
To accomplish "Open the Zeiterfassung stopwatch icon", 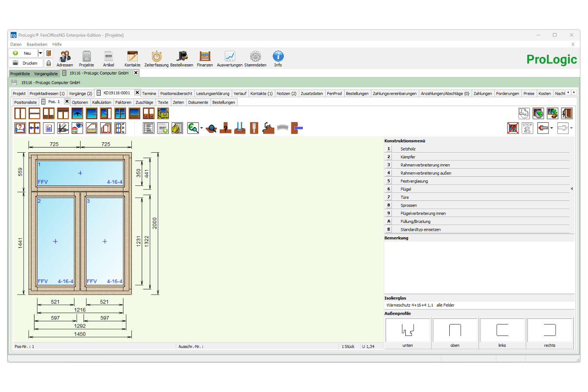I will pyautogui.click(x=156, y=56).
